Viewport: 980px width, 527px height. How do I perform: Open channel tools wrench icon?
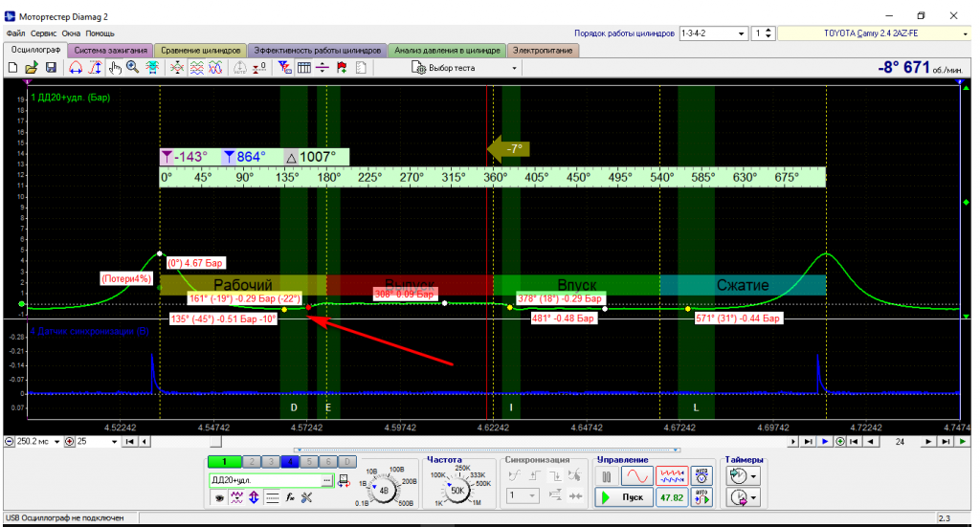(x=307, y=497)
